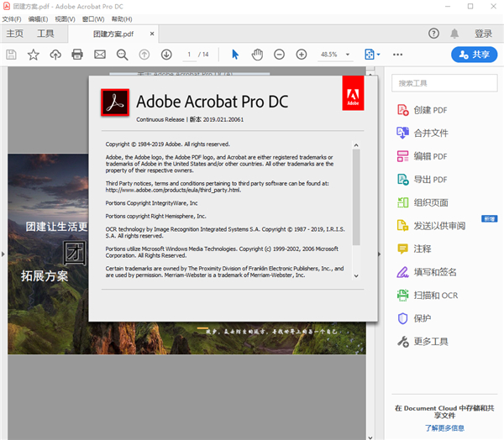The image size is (504, 440).
Task: Zoom in with the plus icon
Action: [302, 55]
